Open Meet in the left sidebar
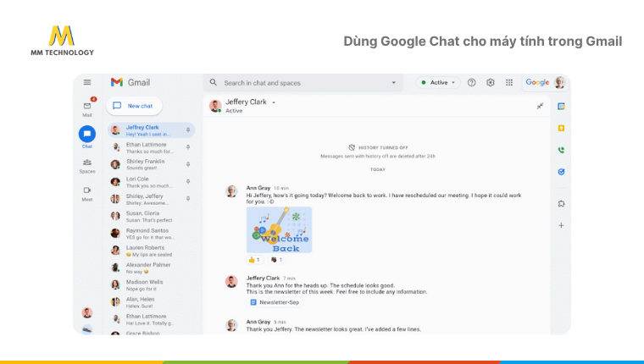 point(87,194)
